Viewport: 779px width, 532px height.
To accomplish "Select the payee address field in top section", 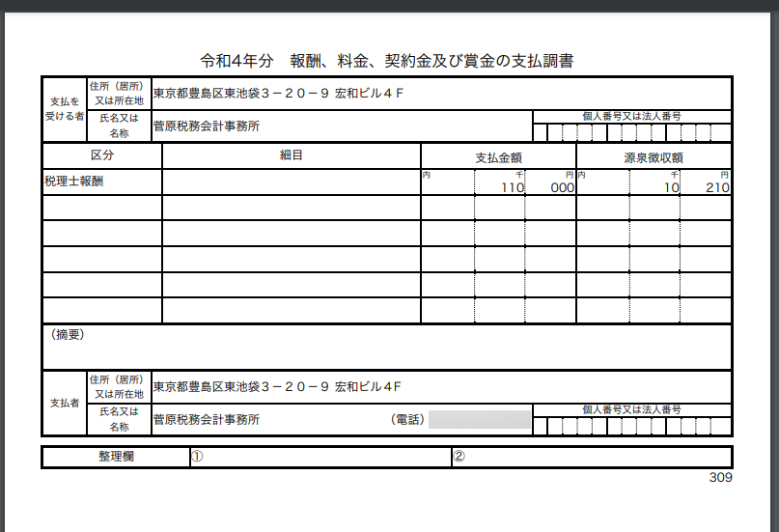I will [x=278, y=94].
